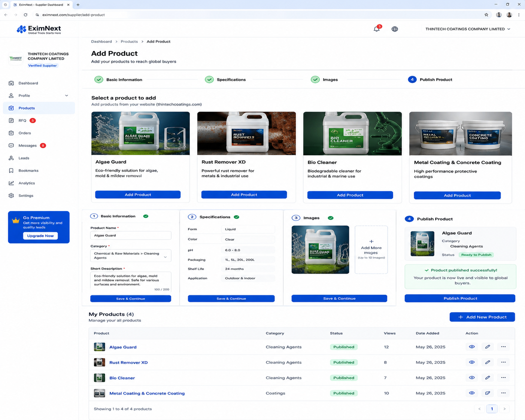Click the globe language icon
This screenshot has height=420, width=525.
(395, 29)
